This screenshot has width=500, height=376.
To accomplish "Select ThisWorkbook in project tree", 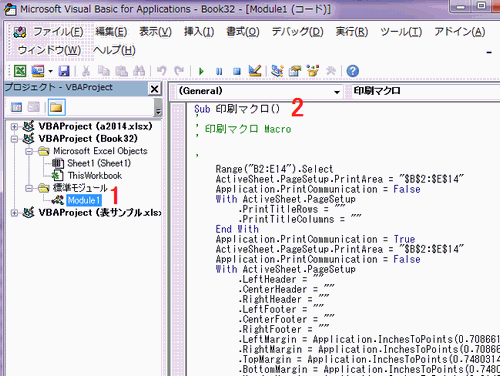I will (x=95, y=176).
